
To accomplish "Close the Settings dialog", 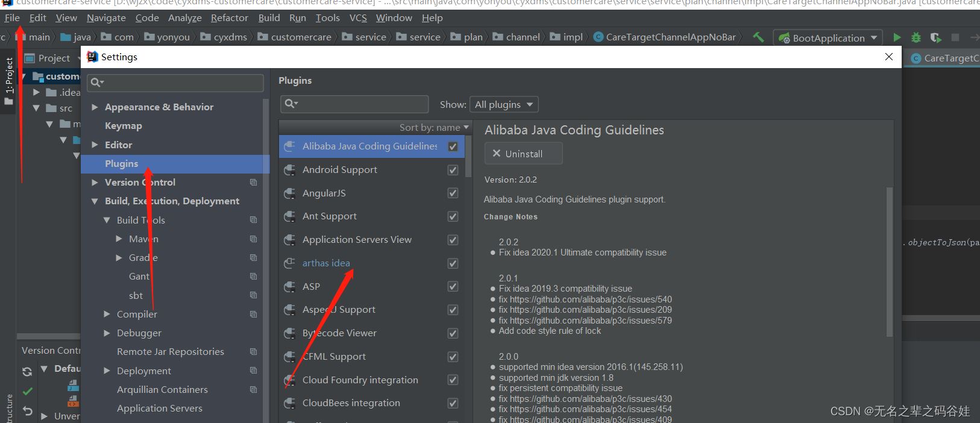I will (889, 57).
